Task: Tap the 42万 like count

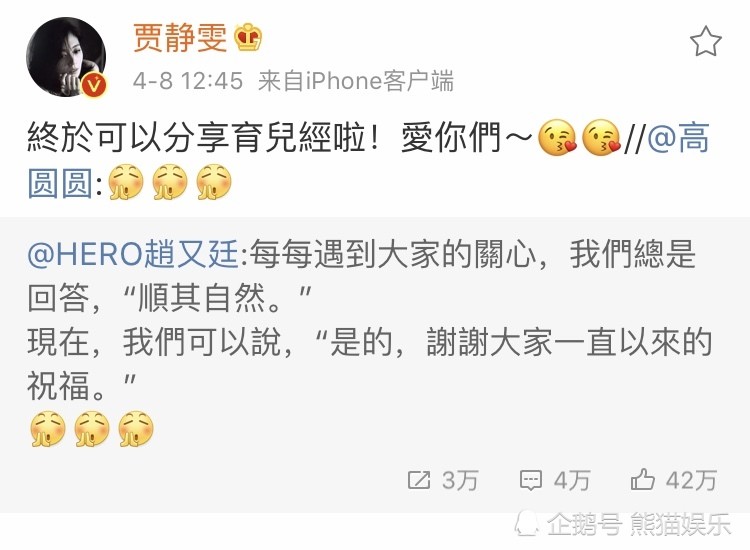Action: (x=691, y=480)
